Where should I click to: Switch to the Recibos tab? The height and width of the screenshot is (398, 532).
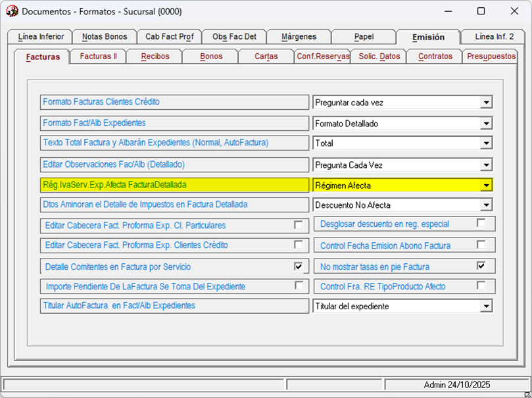[x=155, y=57]
